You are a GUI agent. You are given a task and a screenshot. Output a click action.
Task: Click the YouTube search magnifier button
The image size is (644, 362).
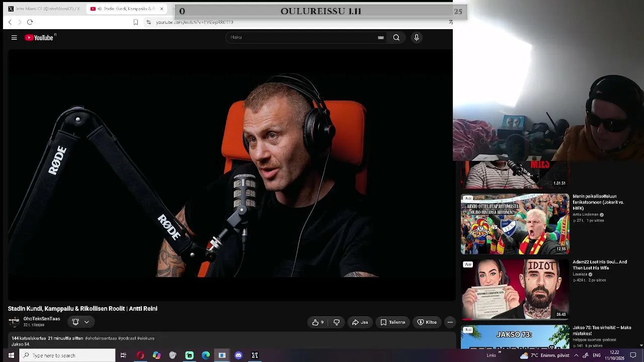[396, 37]
